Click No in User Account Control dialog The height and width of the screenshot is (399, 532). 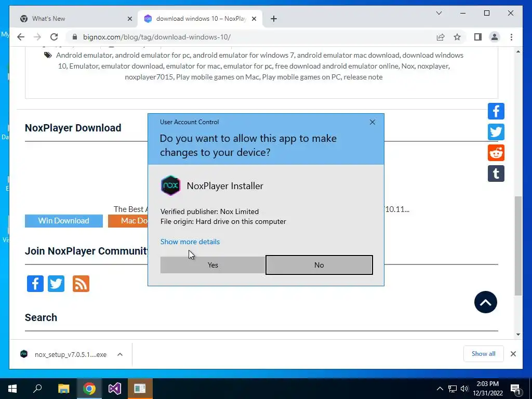coord(319,265)
